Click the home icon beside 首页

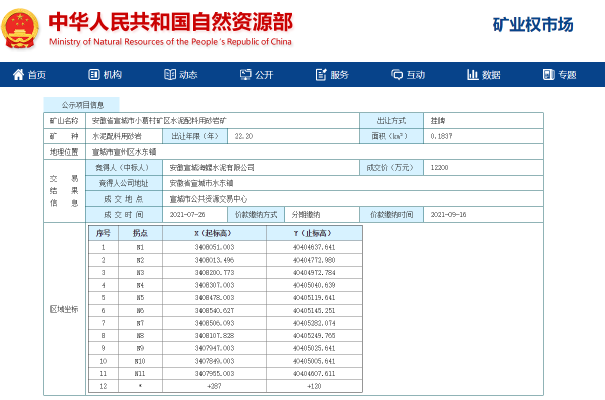click(x=18, y=75)
